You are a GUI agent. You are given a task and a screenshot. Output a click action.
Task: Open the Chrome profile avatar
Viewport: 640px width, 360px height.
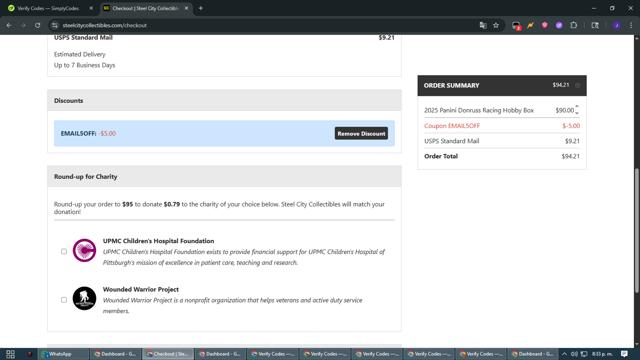[617, 25]
